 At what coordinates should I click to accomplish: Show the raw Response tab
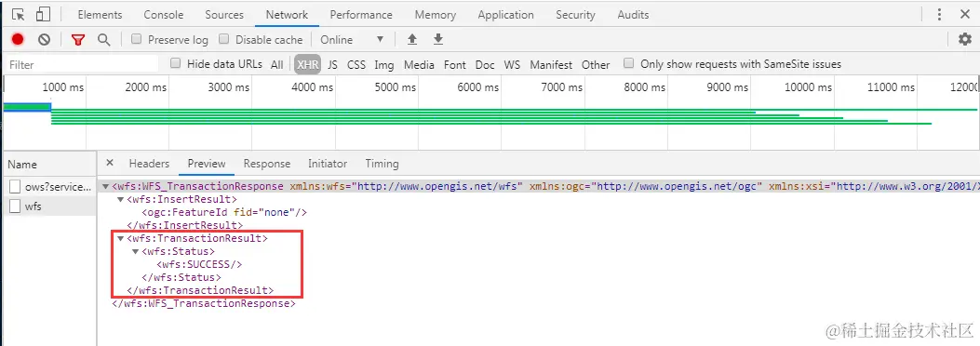pyautogui.click(x=267, y=164)
